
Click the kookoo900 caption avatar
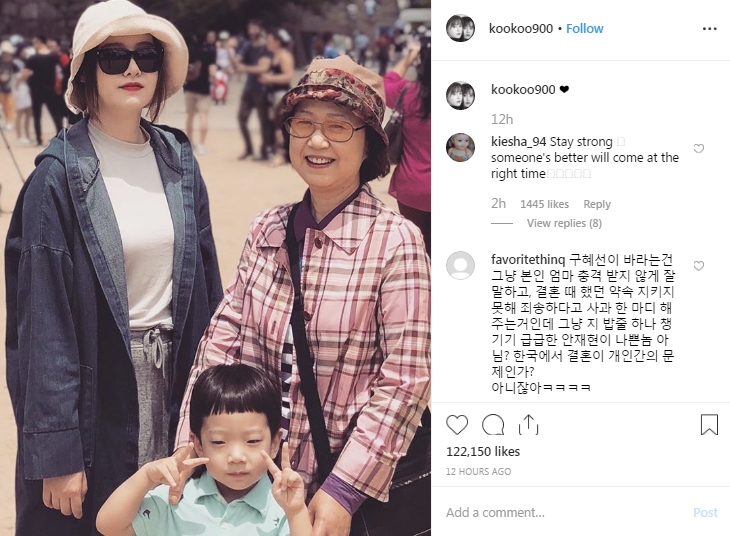point(460,95)
